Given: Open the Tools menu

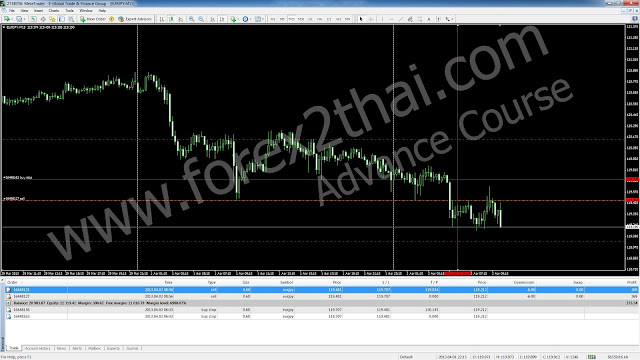Looking at the screenshot, I should coord(69,11).
